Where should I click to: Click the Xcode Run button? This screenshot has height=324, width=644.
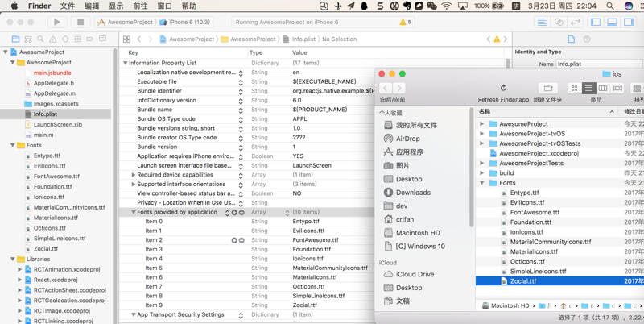tap(57, 23)
